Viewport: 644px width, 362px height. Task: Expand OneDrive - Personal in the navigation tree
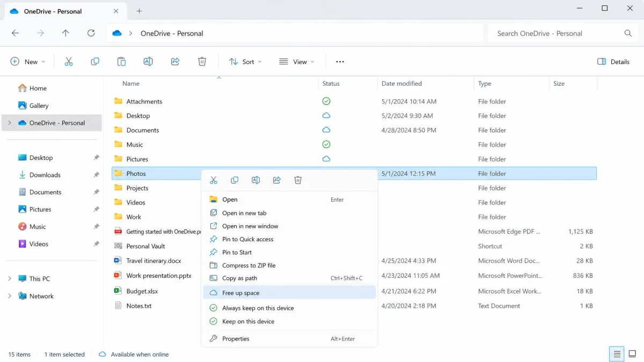click(x=10, y=123)
